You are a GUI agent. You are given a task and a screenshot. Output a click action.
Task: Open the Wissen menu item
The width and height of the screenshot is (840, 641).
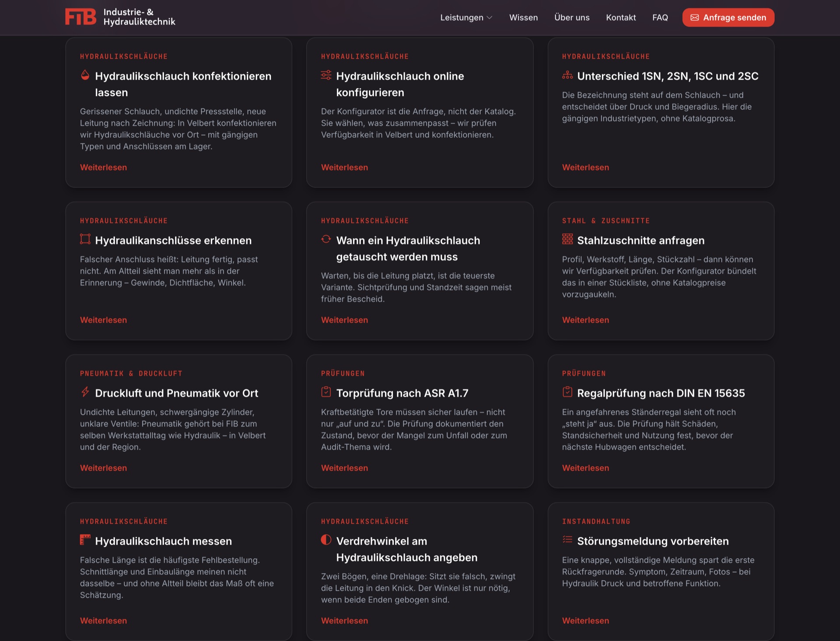point(523,17)
